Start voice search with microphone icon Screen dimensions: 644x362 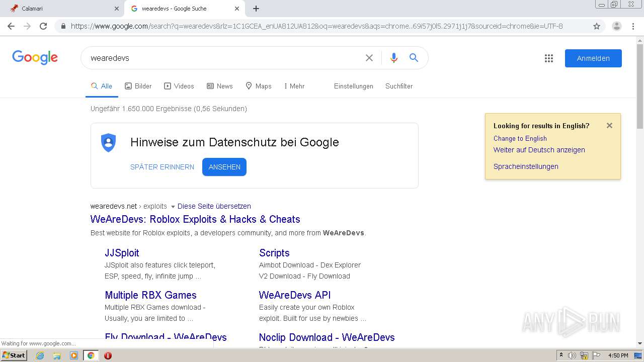click(x=394, y=58)
